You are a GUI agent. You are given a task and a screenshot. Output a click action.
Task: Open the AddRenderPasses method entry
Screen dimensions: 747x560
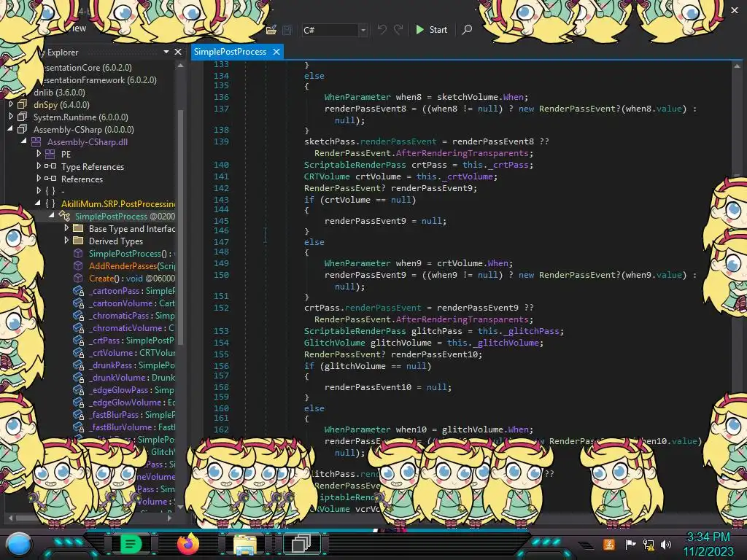pos(132,266)
